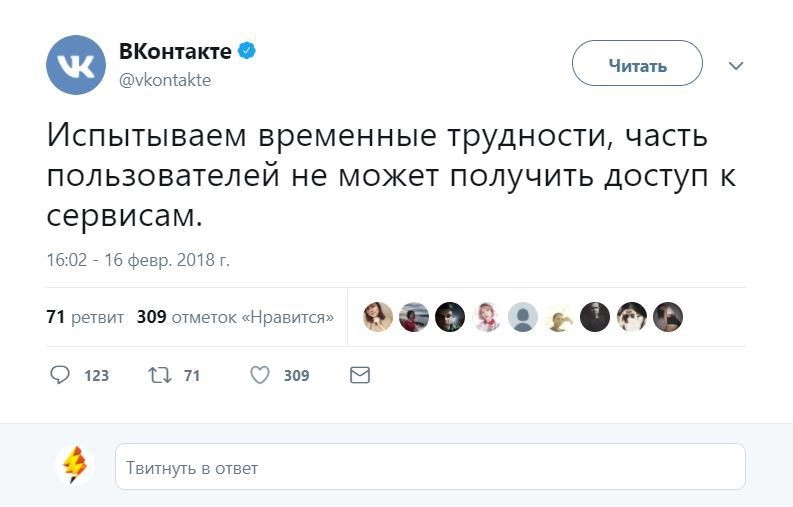Open the first liker avatar in the row

pyautogui.click(x=378, y=317)
